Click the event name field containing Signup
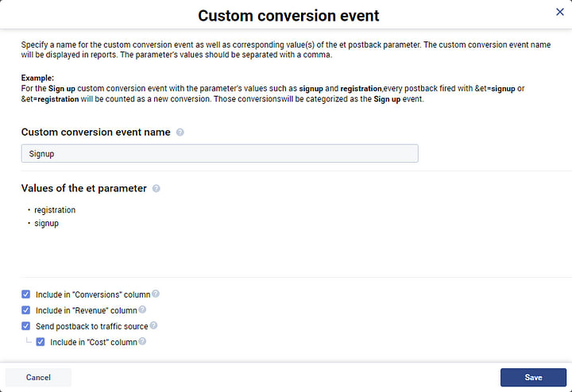Screen dimensions: 572x392 click(219, 154)
